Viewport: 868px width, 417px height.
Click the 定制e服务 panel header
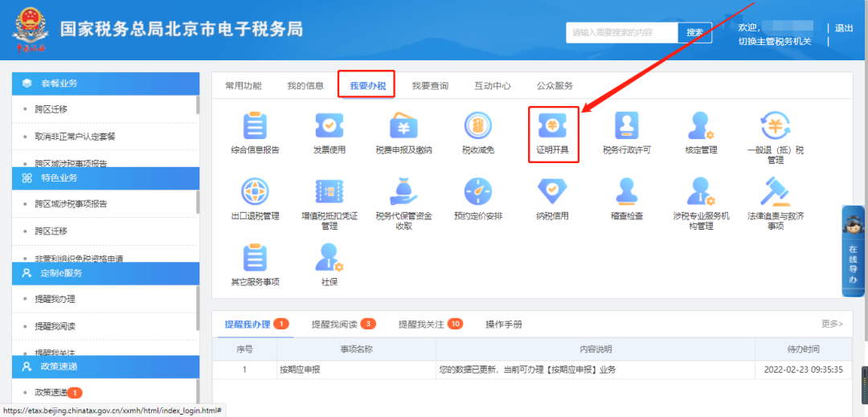pos(106,272)
